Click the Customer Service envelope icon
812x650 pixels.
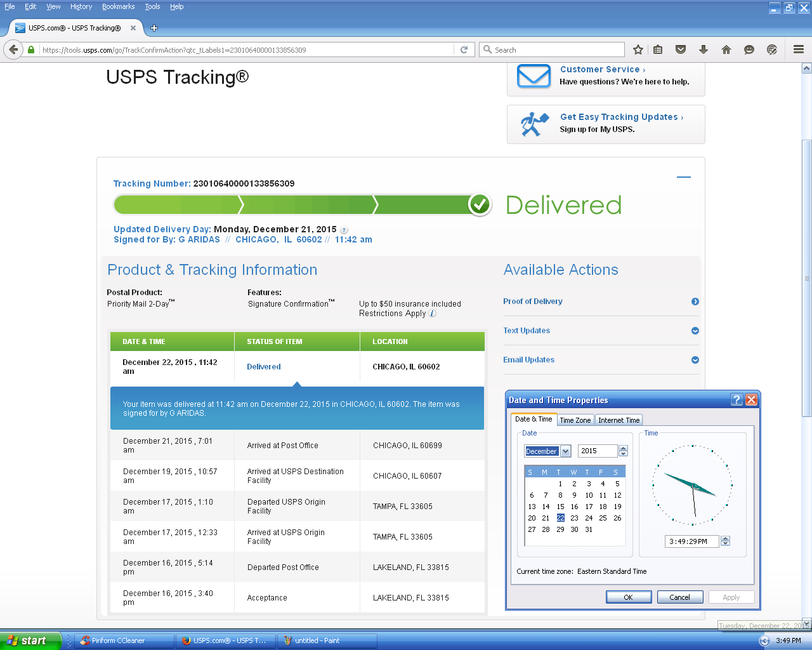coord(534,76)
